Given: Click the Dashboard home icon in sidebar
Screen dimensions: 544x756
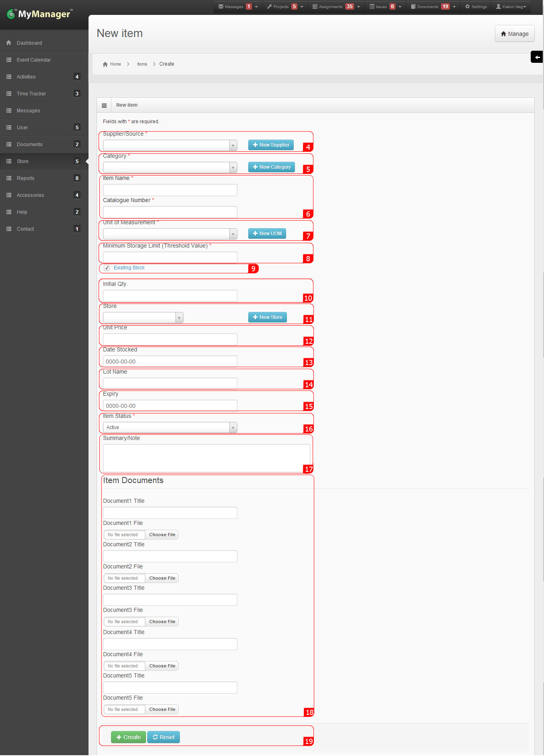Looking at the screenshot, I should click(9, 43).
